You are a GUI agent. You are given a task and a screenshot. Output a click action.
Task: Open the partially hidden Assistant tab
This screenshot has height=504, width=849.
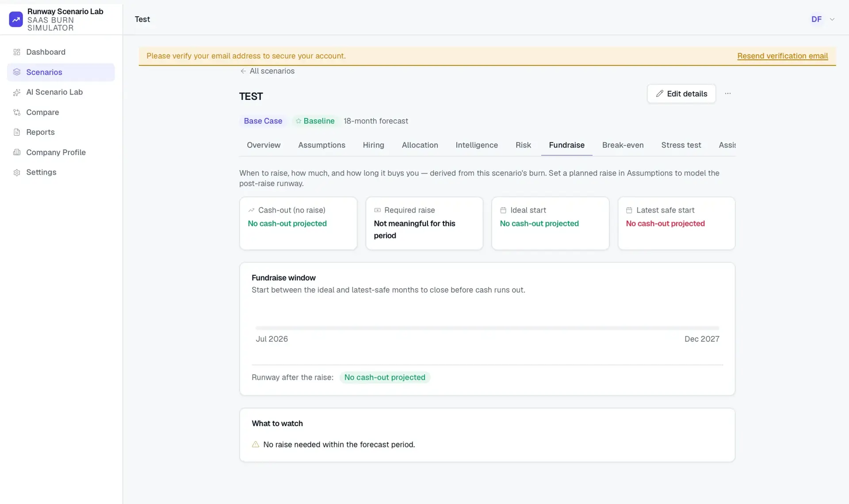pos(727,145)
